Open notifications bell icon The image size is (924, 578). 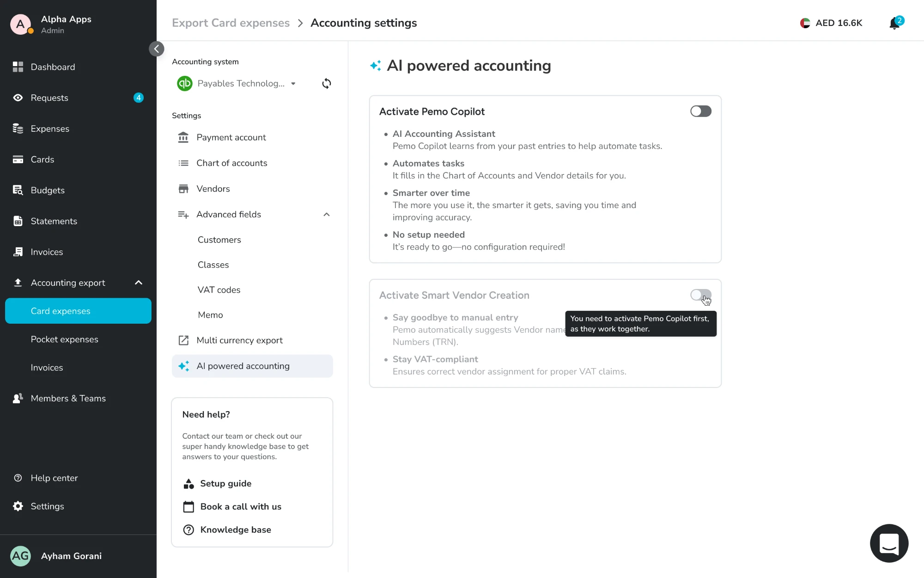pyautogui.click(x=895, y=23)
